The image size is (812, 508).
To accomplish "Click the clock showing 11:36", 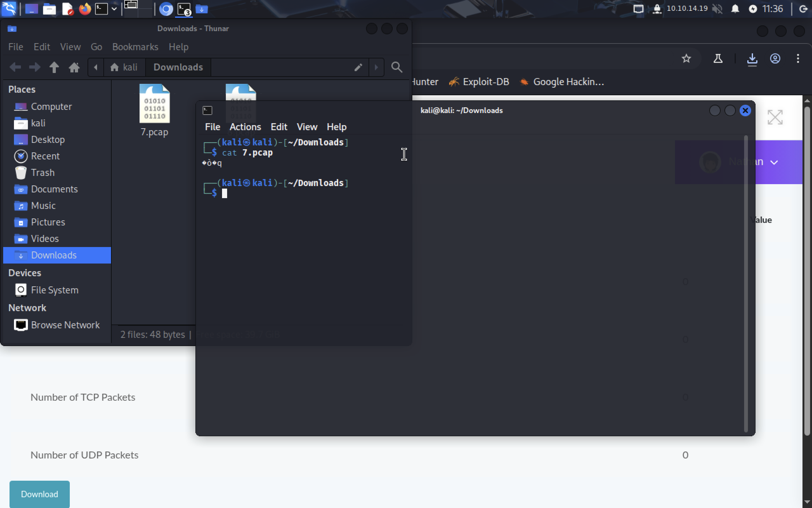I will point(772,9).
